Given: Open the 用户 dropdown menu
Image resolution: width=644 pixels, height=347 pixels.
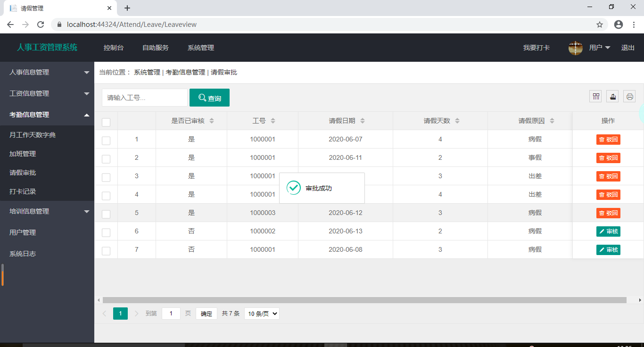Looking at the screenshot, I should tap(600, 48).
